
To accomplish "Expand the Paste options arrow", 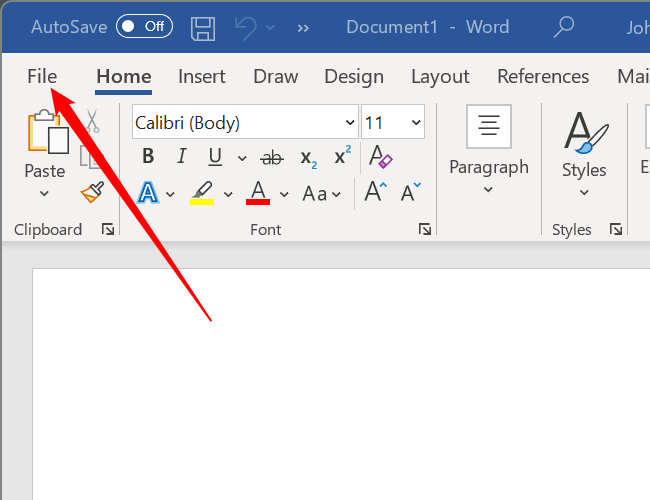I will click(x=44, y=193).
